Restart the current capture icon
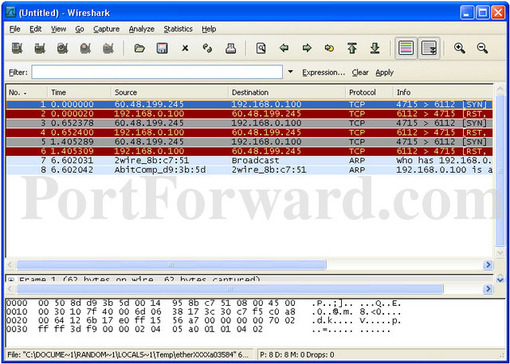The height and width of the screenshot is (364, 510). [x=108, y=48]
